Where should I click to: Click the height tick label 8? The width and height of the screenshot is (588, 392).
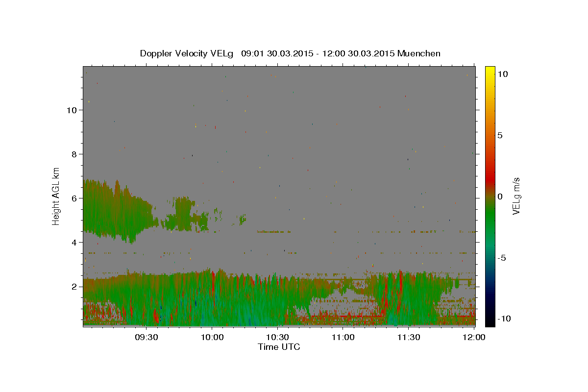pos(73,154)
